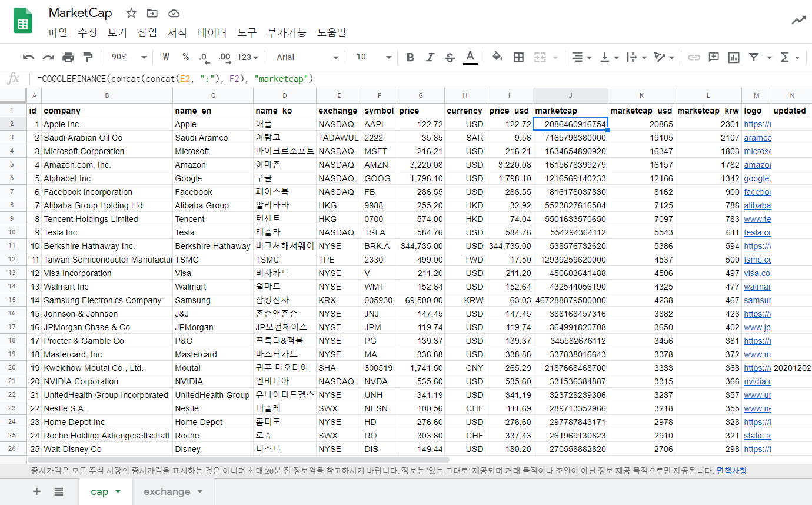
Task: Open the fill color bucket
Action: (498, 57)
